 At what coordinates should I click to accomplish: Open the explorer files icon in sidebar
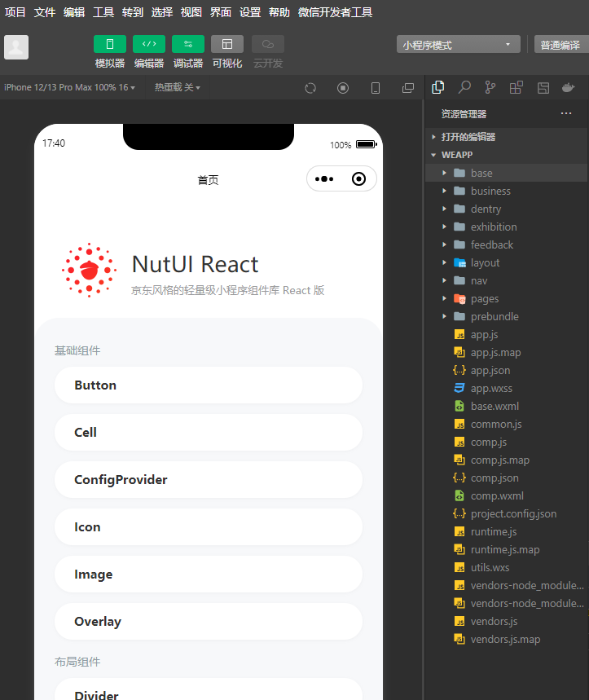pyautogui.click(x=438, y=87)
